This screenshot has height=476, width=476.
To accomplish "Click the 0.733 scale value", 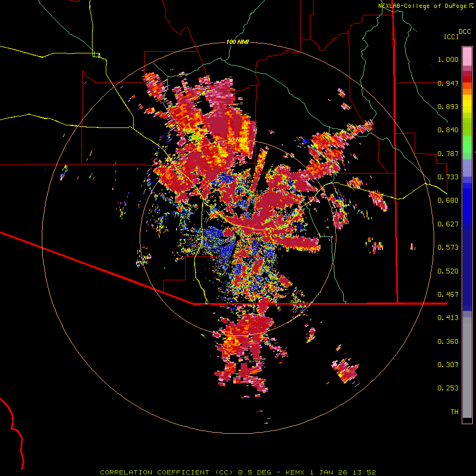I will coord(448,177).
